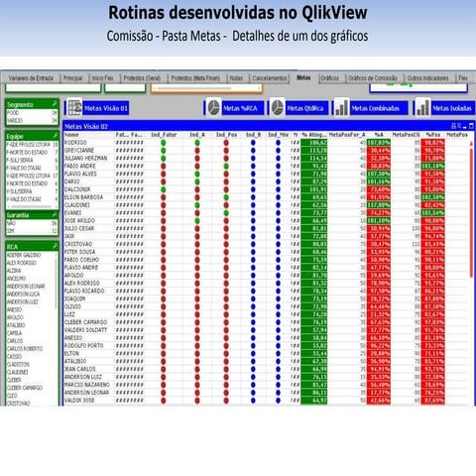Click JOSE ARILDO's green Ind_A indicator
The width and height of the screenshot is (476, 476).
point(197,220)
